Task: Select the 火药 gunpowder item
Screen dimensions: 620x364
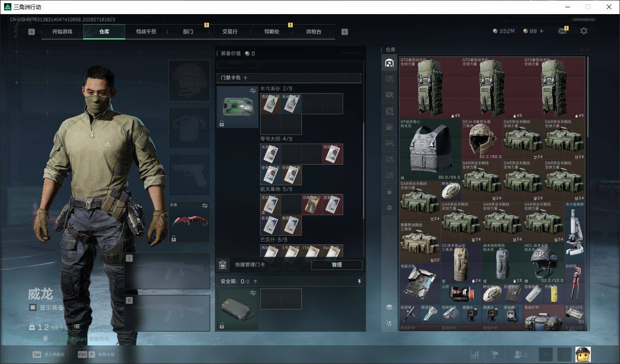Action: [x=462, y=294]
